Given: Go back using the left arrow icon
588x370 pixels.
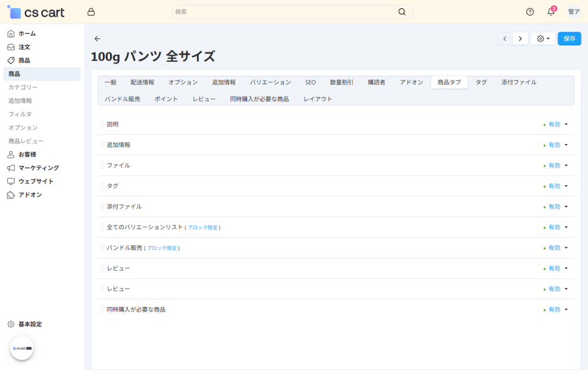Looking at the screenshot, I should [x=98, y=39].
